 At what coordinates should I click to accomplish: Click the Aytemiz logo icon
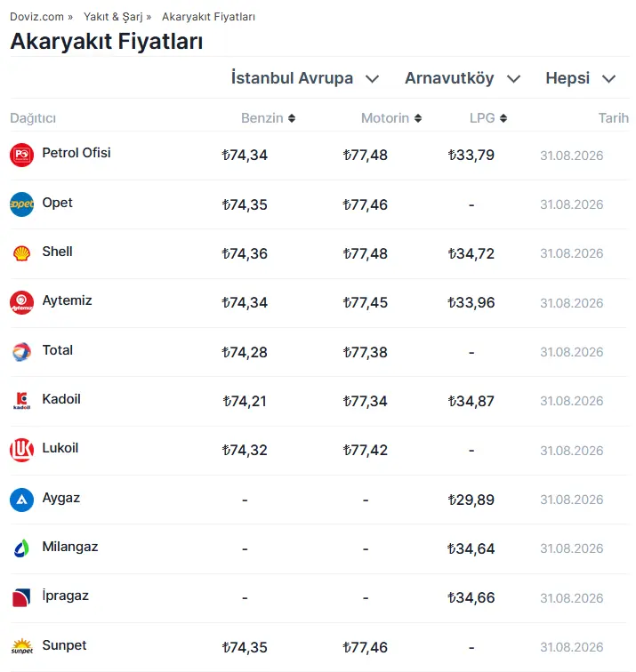[x=21, y=302]
